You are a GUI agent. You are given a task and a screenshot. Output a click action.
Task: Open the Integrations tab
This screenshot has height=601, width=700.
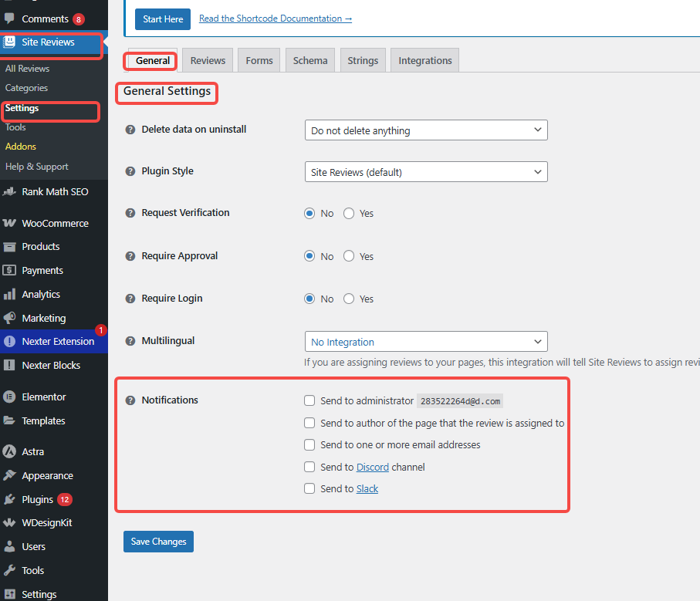pos(425,60)
